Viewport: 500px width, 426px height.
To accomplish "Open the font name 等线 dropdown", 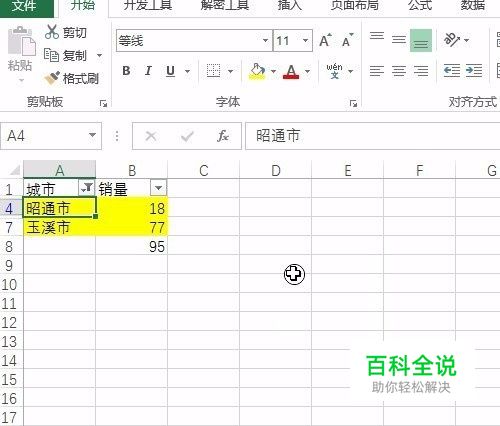I will pos(265,41).
